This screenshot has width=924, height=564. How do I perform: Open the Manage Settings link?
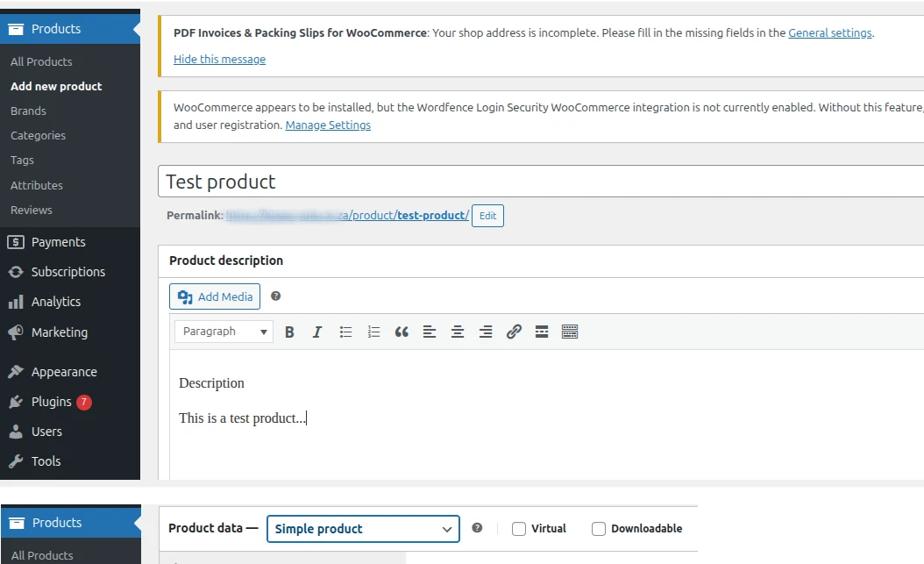[x=328, y=125]
